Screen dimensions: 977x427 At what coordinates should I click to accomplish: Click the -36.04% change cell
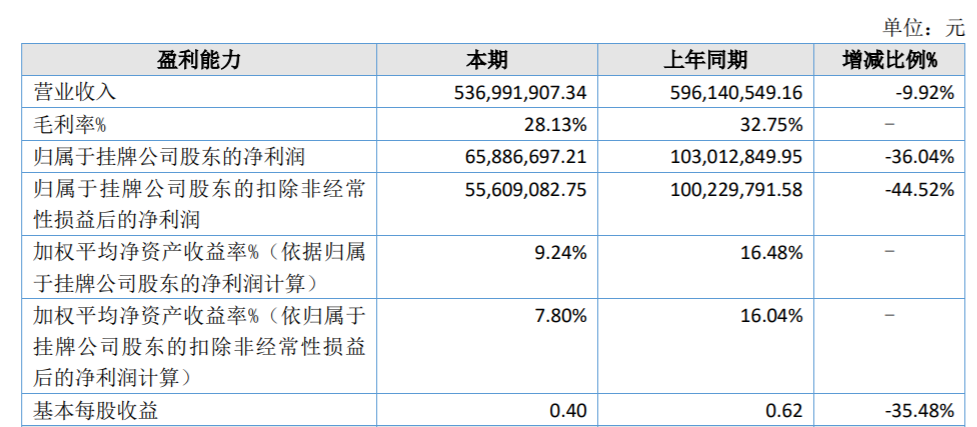tap(920, 156)
